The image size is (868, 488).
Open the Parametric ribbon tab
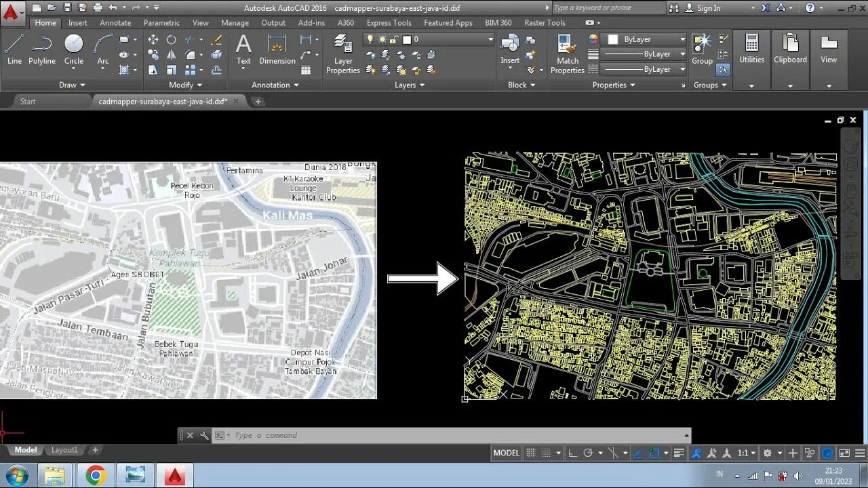[x=161, y=22]
